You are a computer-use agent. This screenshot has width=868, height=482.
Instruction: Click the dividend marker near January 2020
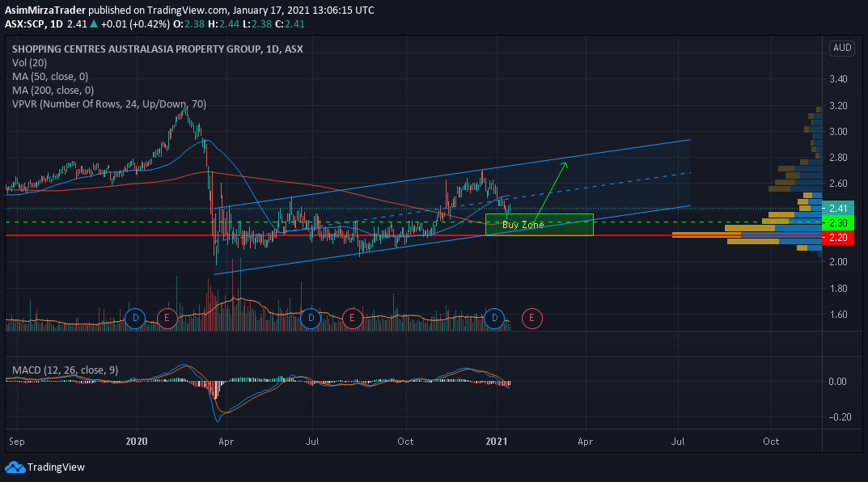click(x=135, y=318)
